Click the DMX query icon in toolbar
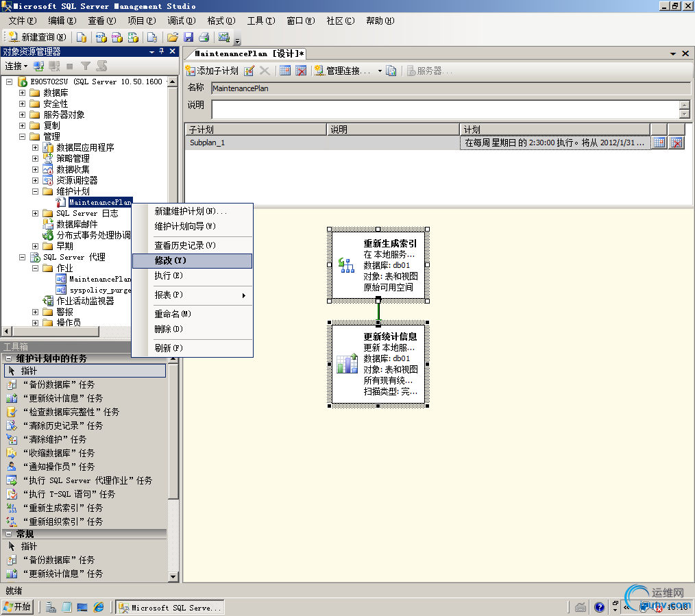Viewport: 695px width, 616px height. [117, 37]
